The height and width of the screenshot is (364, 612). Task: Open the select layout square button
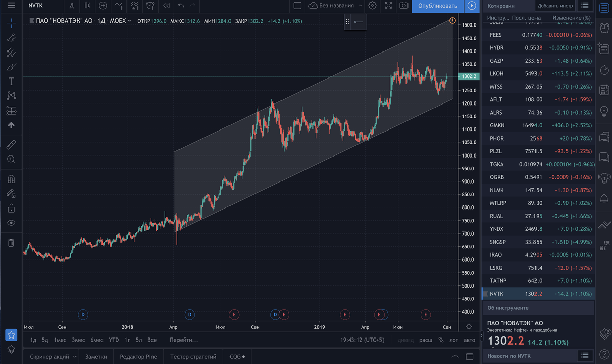point(298,6)
